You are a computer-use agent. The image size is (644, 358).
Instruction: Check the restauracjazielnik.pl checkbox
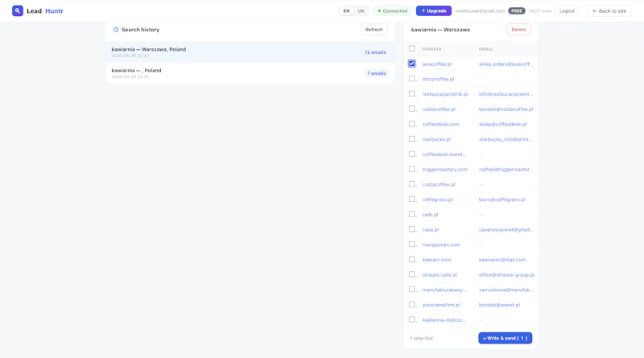tap(412, 93)
